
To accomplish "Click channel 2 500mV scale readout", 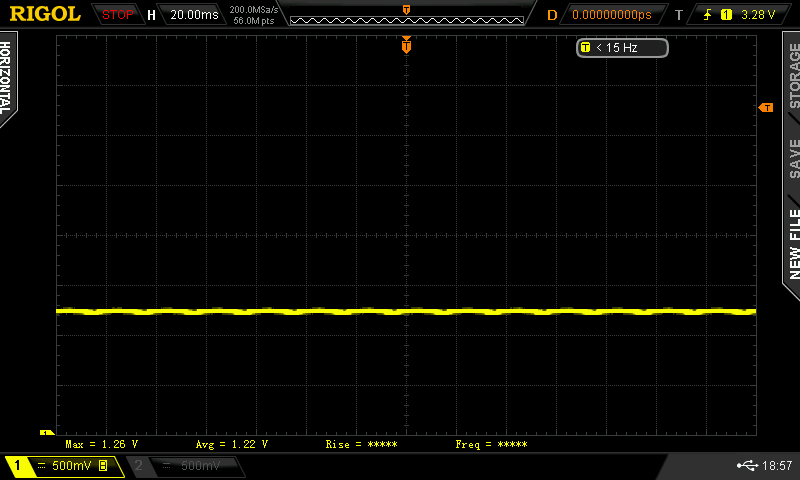I will (201, 466).
